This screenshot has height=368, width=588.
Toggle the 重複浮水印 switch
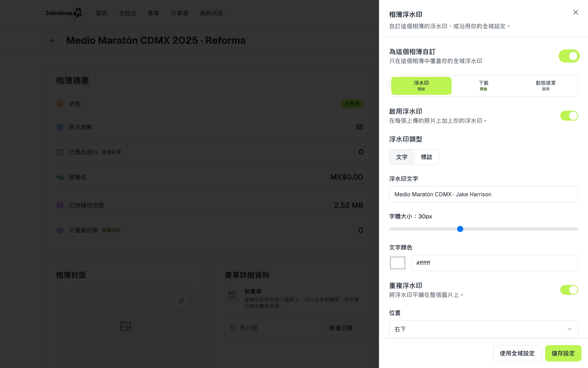[x=569, y=290]
